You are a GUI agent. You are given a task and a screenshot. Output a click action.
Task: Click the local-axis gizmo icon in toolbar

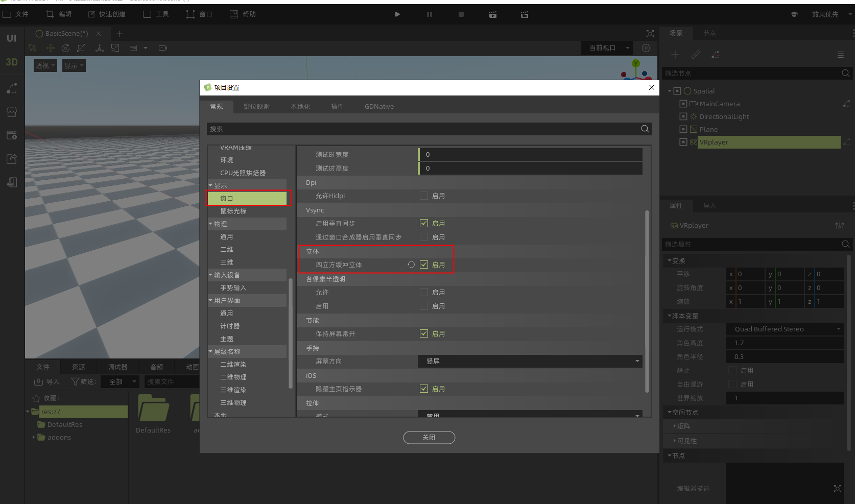point(100,48)
